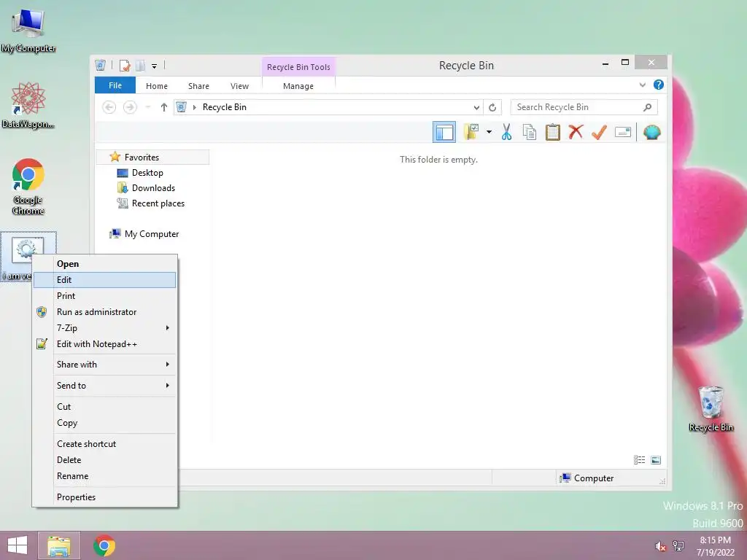Expand the arrow before Recycle Bin in address bar
This screenshot has width=747, height=560.
194,107
